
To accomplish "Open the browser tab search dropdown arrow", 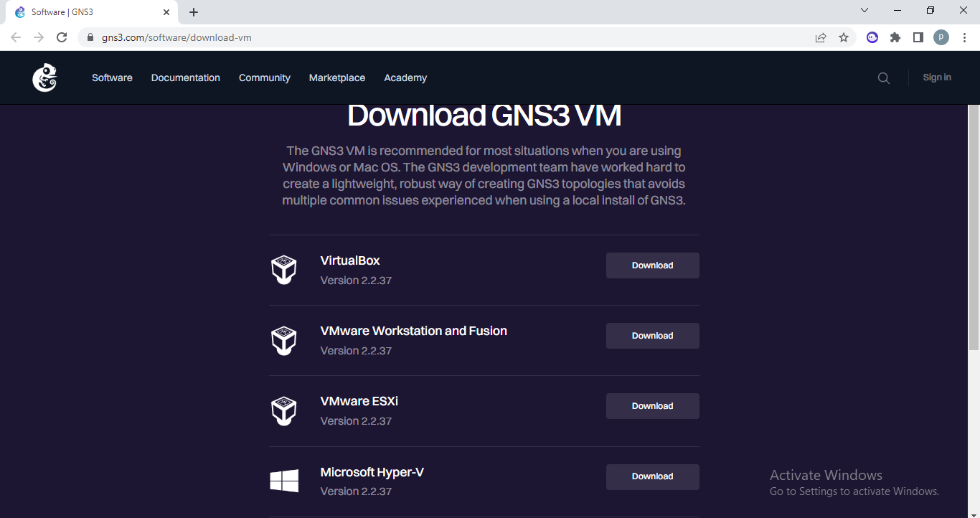I will click(864, 10).
